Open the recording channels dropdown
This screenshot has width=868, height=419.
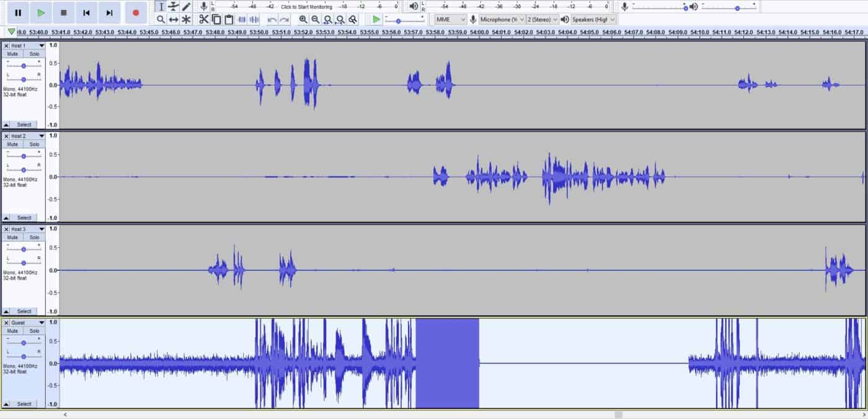pyautogui.click(x=542, y=19)
